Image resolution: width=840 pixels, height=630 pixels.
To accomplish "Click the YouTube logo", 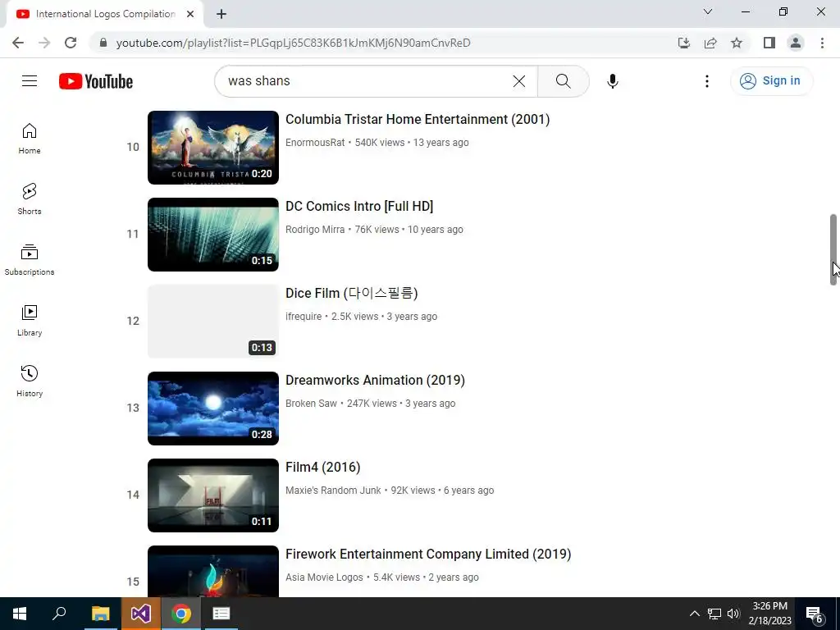I will [96, 81].
